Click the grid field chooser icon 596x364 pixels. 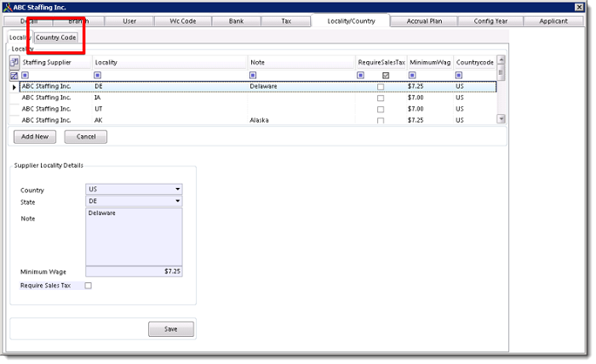14,62
